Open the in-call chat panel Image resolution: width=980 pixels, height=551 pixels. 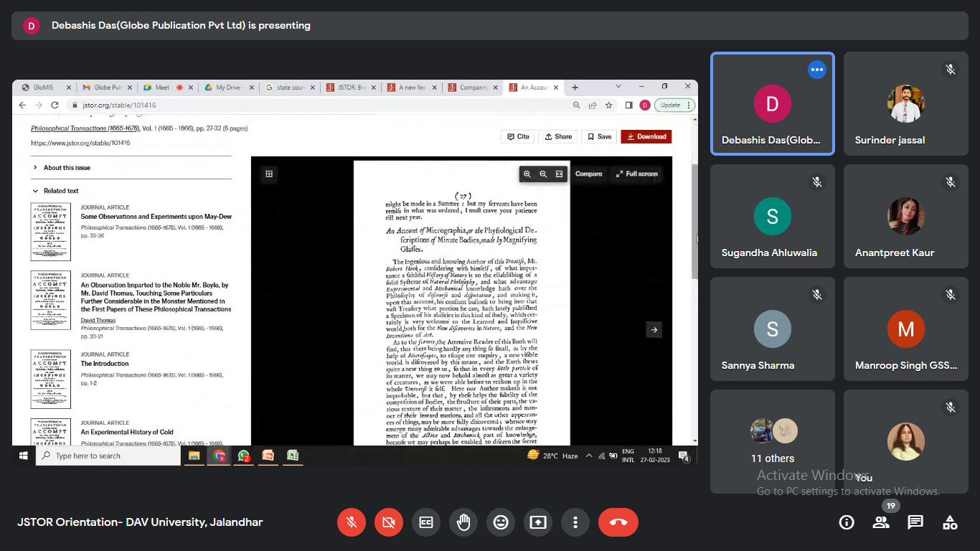[915, 523]
